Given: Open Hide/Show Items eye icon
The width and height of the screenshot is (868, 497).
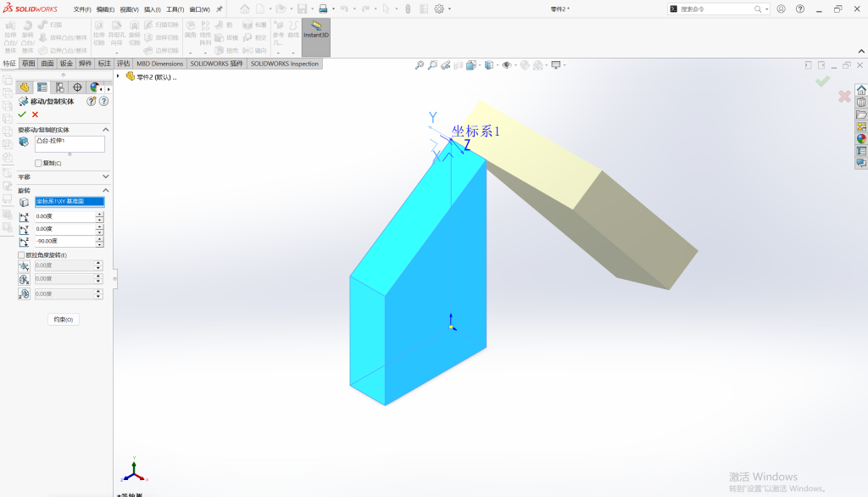Looking at the screenshot, I should 507,65.
